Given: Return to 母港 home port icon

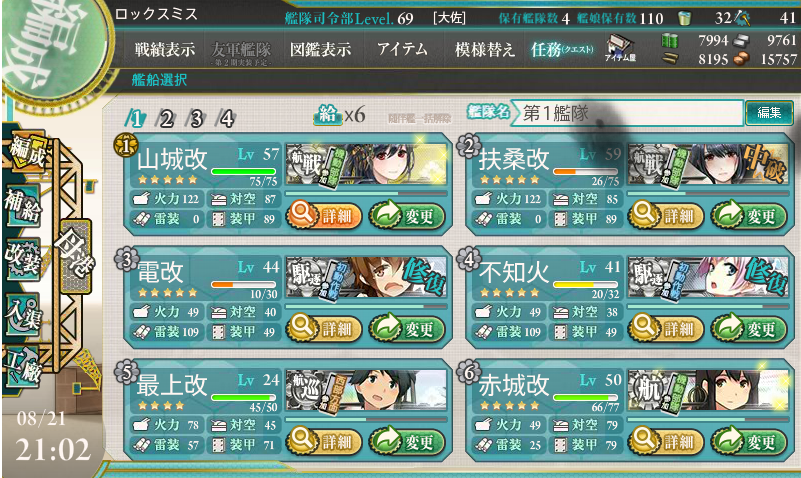Looking at the screenshot, I should [76, 254].
